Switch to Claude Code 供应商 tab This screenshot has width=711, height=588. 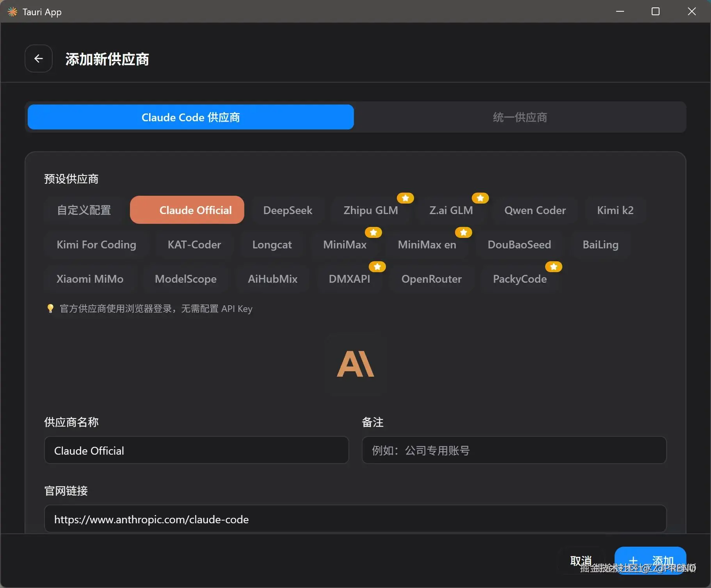[191, 117]
